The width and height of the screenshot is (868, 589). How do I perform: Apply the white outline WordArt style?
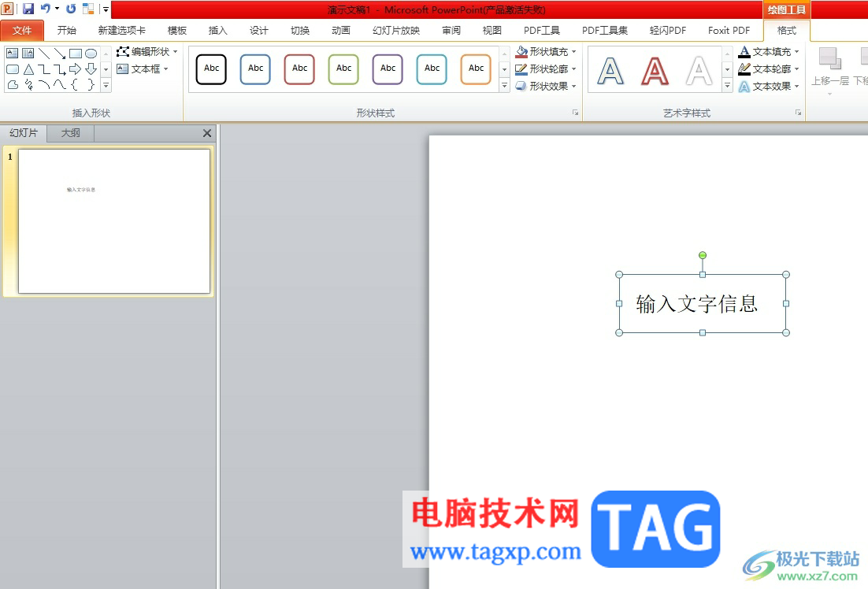coord(699,71)
